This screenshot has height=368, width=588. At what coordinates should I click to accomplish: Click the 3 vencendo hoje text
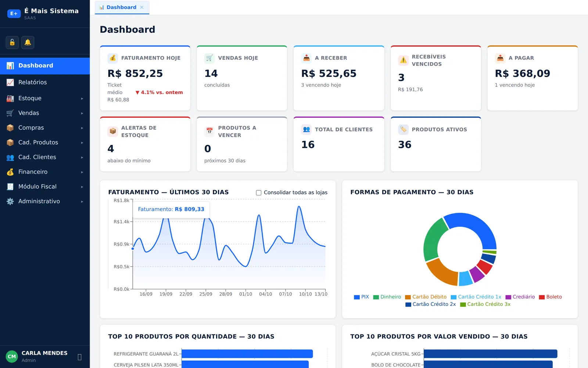[321, 85]
